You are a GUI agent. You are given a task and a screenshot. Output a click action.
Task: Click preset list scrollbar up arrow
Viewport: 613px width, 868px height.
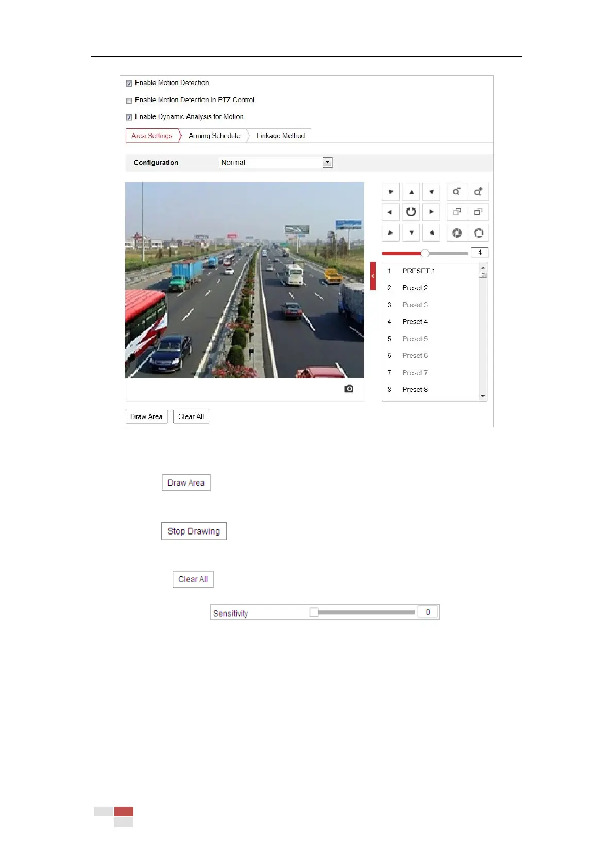pyautogui.click(x=483, y=267)
